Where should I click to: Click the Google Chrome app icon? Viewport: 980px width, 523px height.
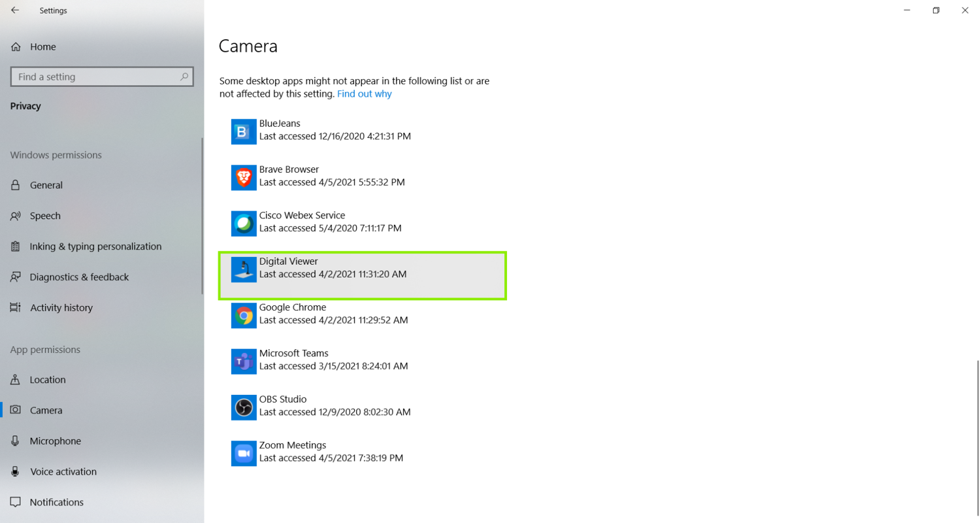(x=242, y=315)
